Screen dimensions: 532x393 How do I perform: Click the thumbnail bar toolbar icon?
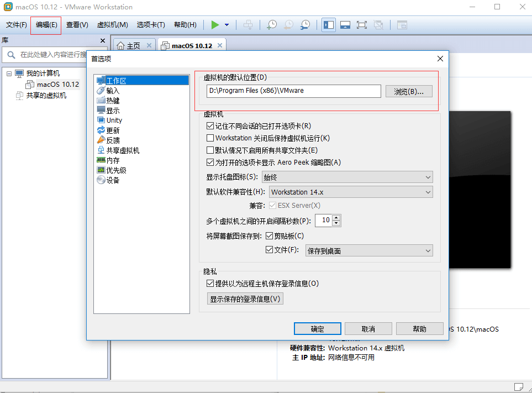point(345,25)
